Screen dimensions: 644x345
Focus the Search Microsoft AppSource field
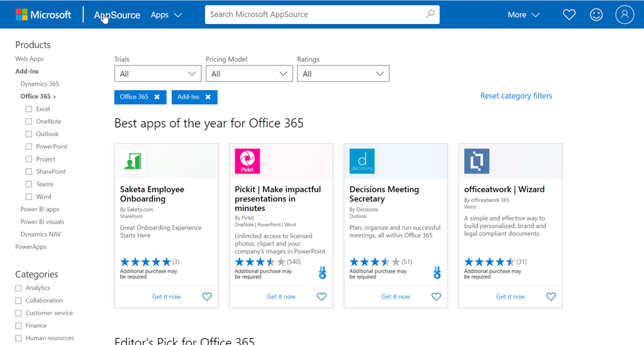322,14
